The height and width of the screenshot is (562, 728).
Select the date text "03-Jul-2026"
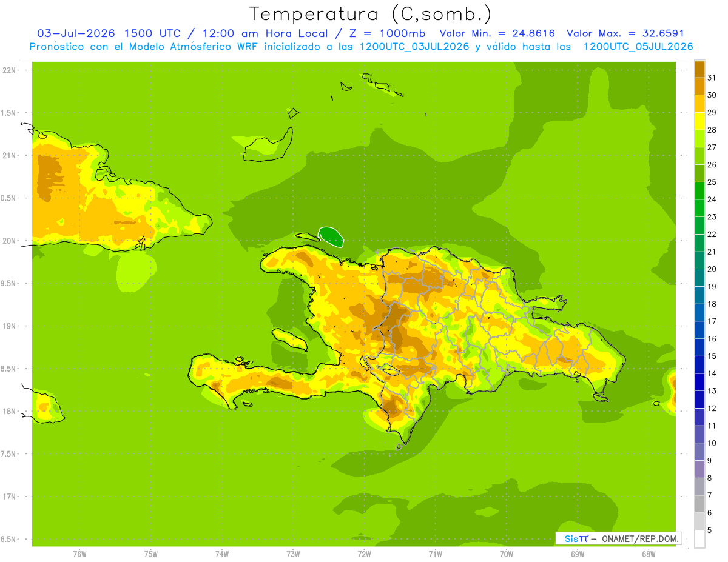pos(76,33)
